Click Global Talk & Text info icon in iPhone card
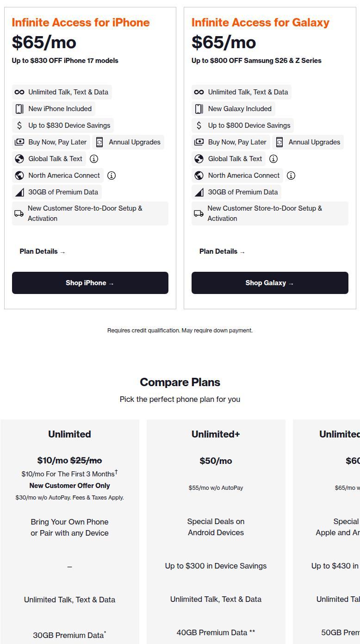The width and height of the screenshot is (360, 644). pyautogui.click(x=94, y=159)
